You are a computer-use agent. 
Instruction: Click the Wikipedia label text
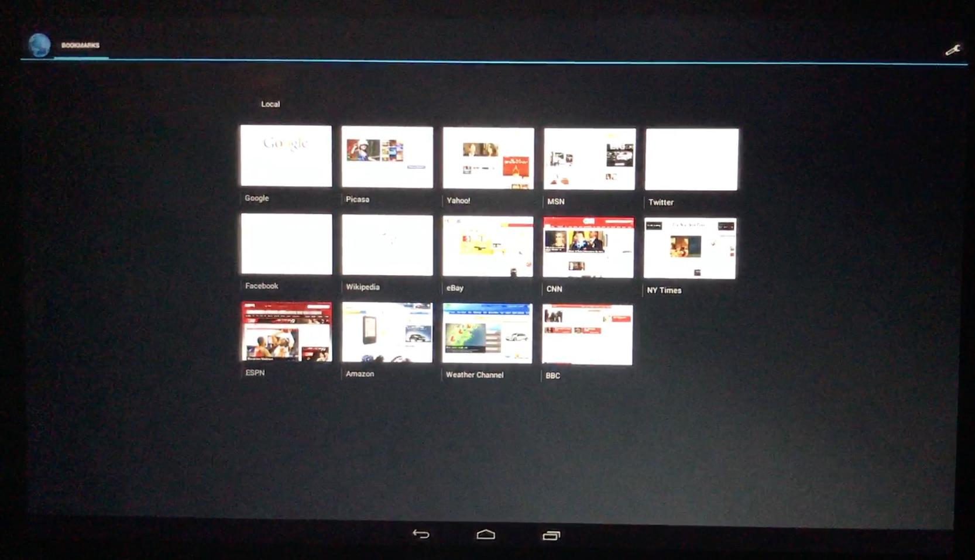coord(363,287)
